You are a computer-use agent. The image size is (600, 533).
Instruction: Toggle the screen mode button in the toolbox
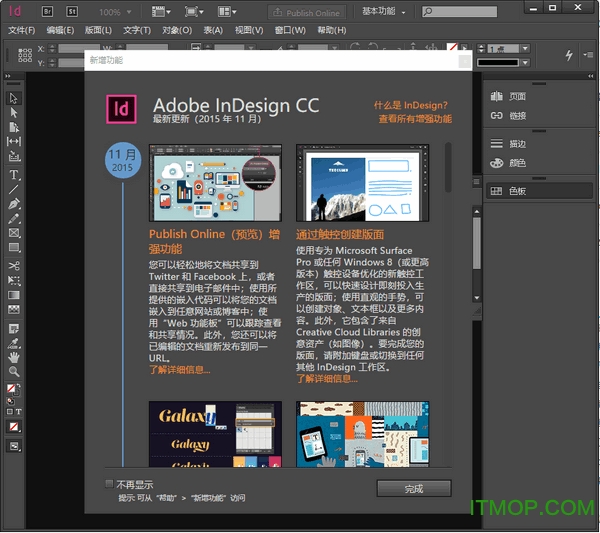click(13, 446)
